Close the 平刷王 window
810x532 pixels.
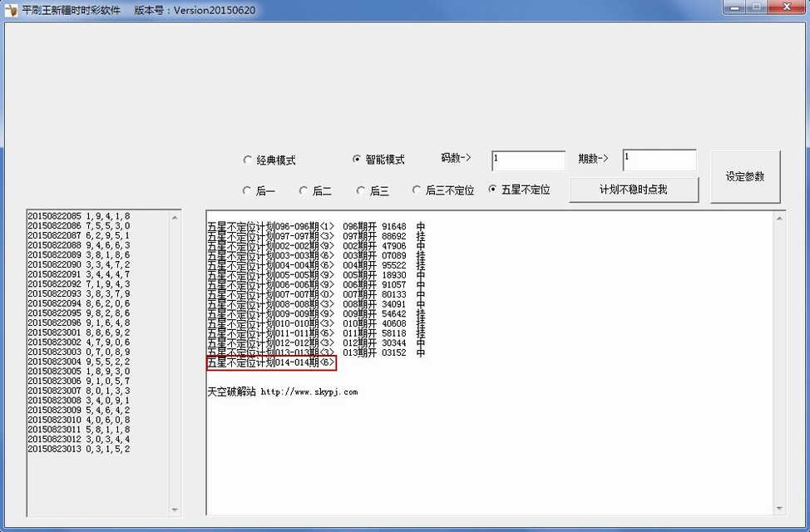pos(784,7)
